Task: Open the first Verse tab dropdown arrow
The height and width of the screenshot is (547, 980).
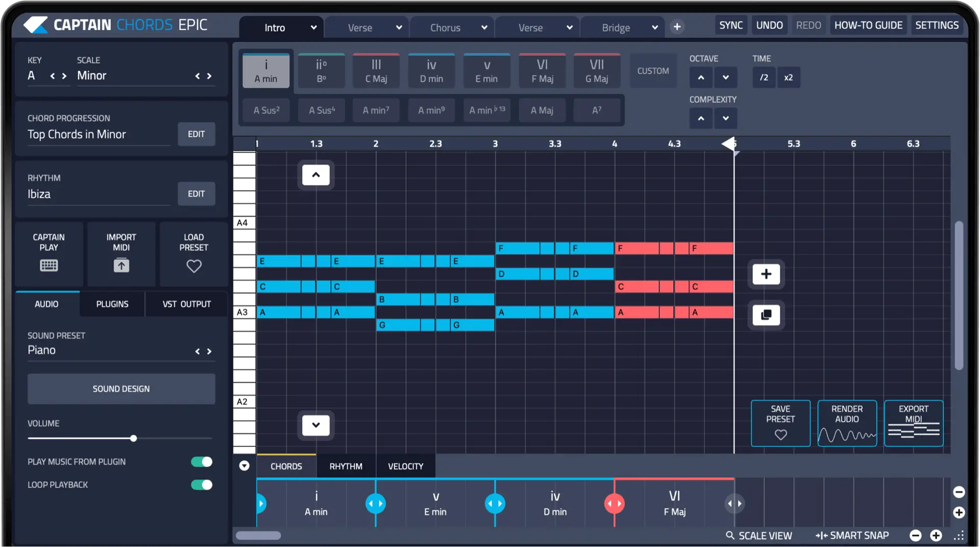Action: [399, 28]
